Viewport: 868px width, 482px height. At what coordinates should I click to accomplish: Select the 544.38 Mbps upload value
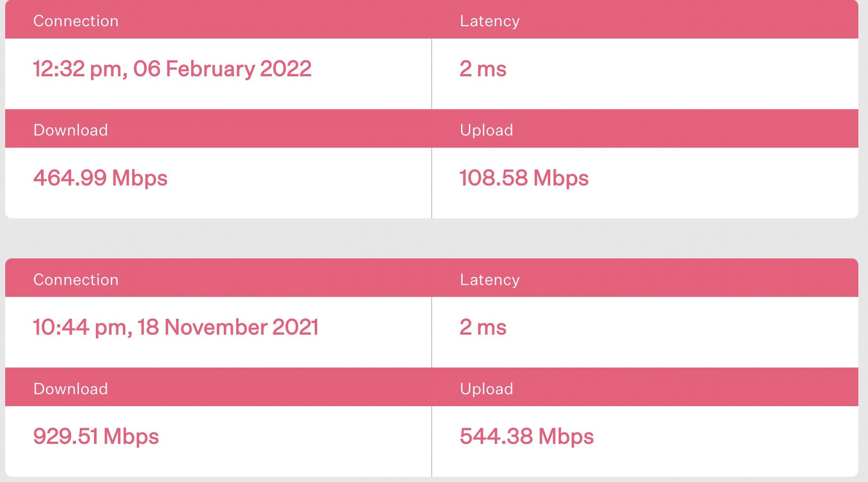coord(526,437)
